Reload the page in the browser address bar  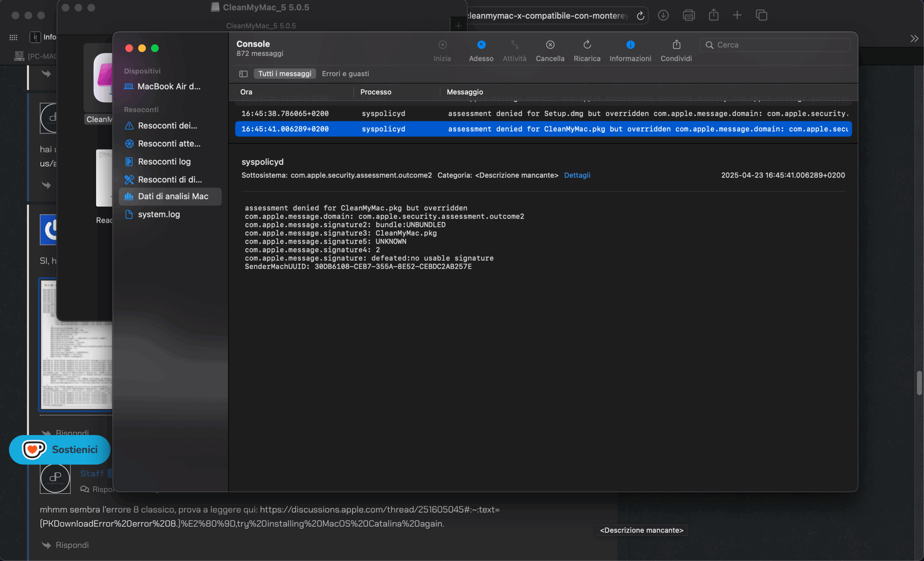641,16
